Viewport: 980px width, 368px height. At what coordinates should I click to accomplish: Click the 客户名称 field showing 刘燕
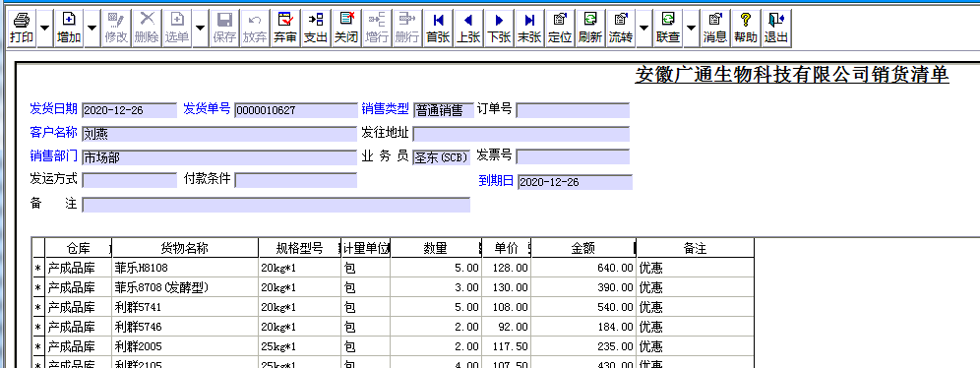pyautogui.click(x=218, y=135)
